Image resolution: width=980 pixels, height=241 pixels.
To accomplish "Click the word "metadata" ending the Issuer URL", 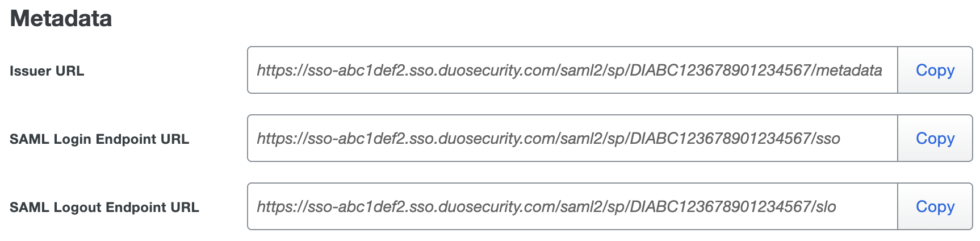I will click(849, 70).
